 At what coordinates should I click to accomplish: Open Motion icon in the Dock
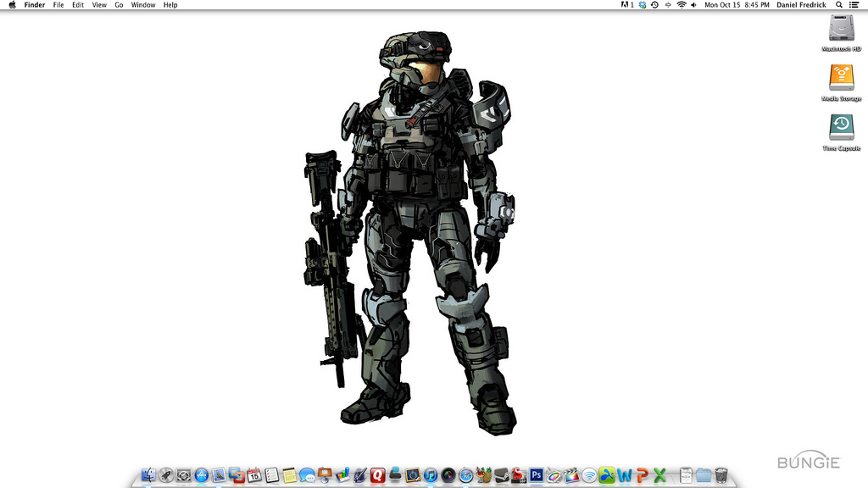coord(554,474)
